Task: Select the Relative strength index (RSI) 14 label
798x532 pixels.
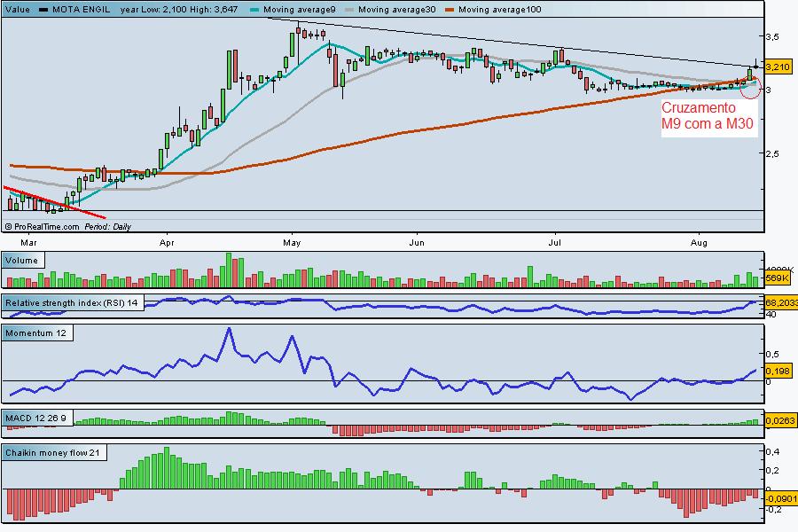Action: point(72,303)
